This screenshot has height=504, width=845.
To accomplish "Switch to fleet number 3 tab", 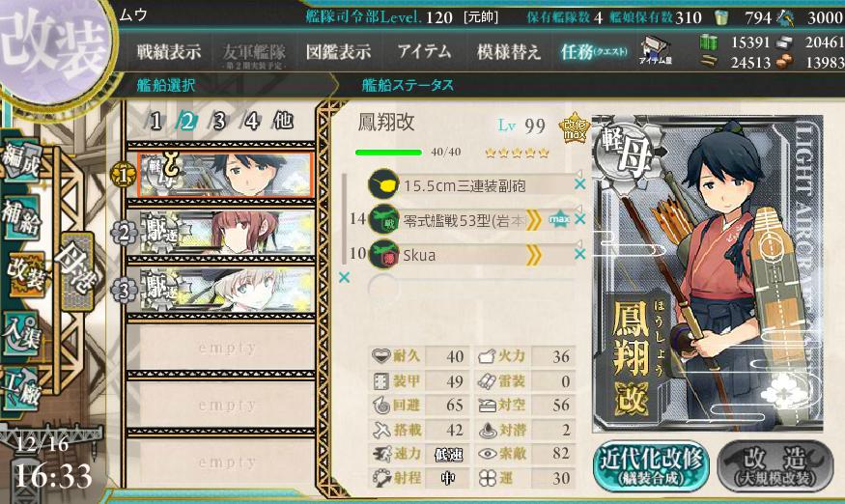I will click(x=219, y=122).
